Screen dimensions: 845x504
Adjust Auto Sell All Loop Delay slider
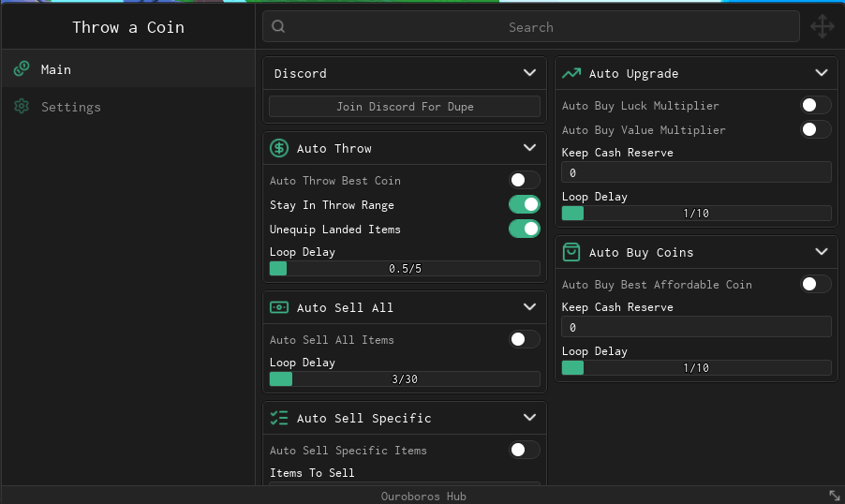click(405, 379)
